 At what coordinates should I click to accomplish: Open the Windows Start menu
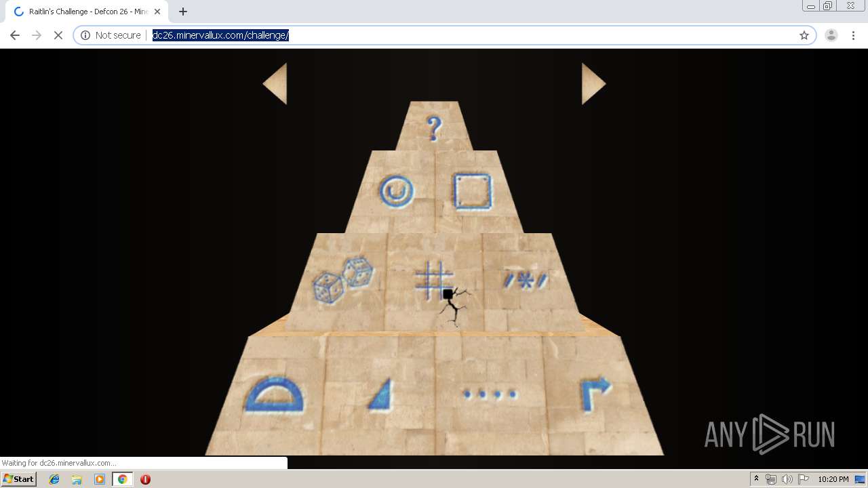(x=19, y=479)
